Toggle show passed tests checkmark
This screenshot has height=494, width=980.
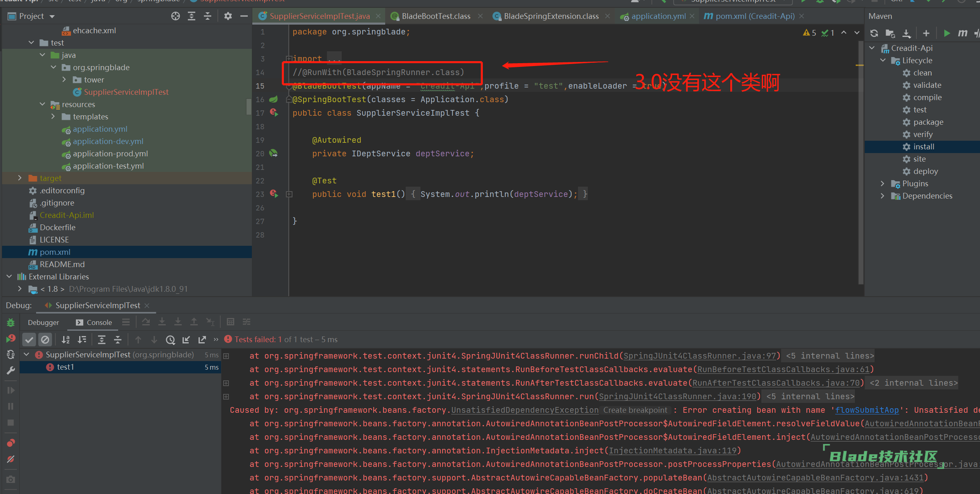click(x=29, y=339)
